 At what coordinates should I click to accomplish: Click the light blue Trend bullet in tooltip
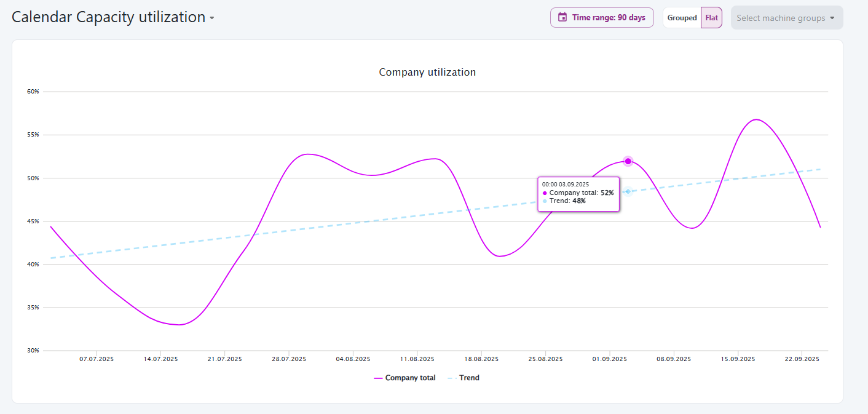tap(545, 201)
